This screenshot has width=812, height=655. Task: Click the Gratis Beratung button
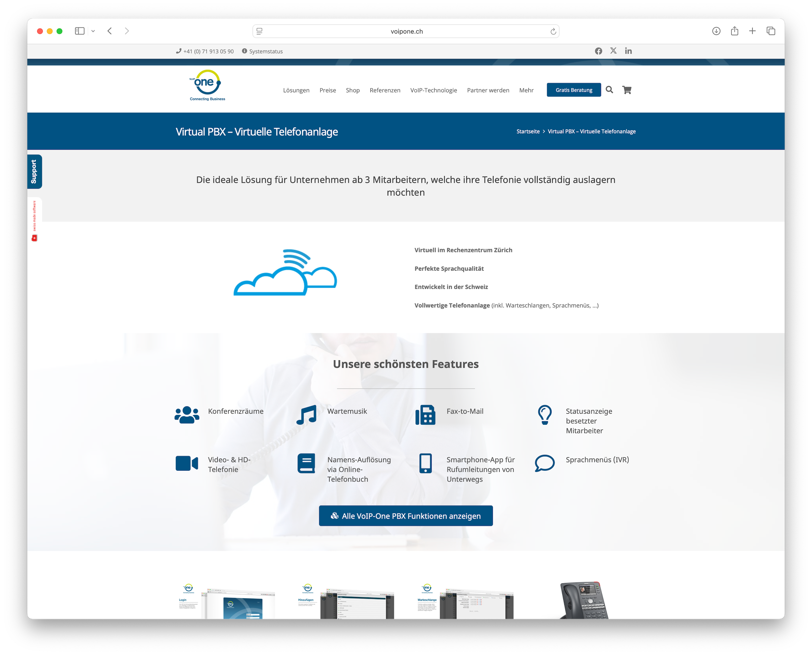coord(573,90)
